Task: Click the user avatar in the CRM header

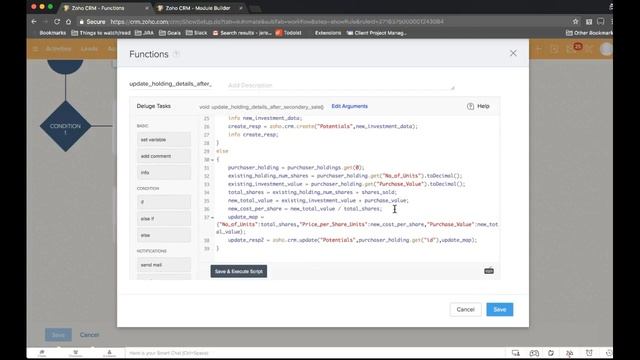Action: click(606, 49)
